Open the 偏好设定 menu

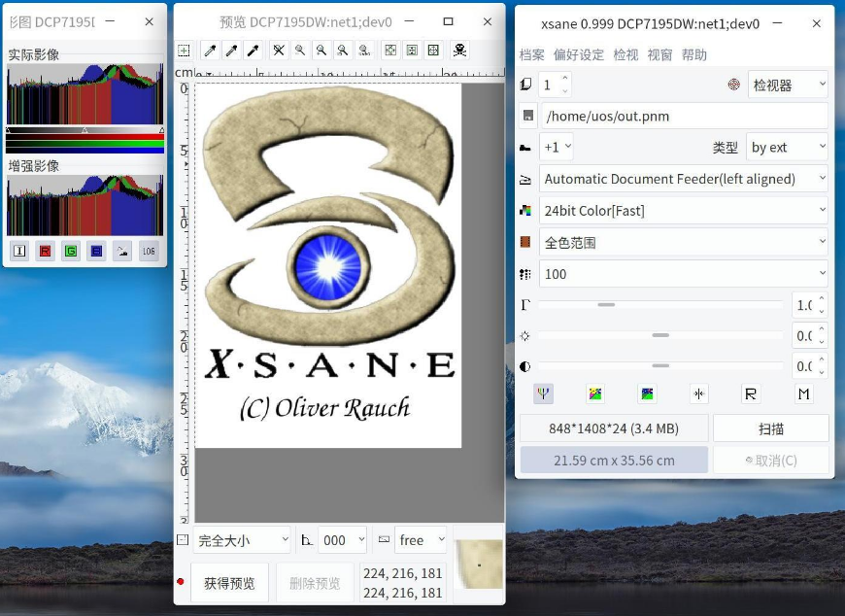[x=579, y=55]
